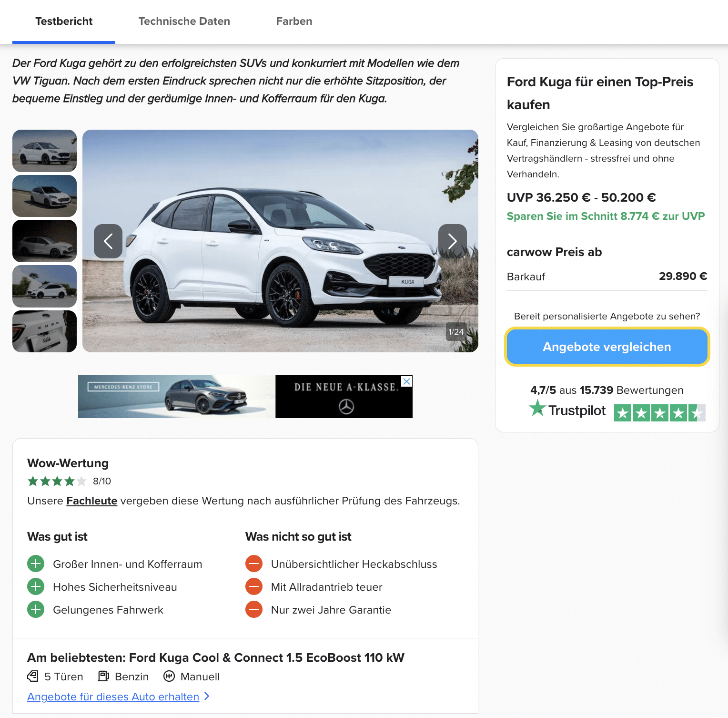Open the Farben tab

294,21
